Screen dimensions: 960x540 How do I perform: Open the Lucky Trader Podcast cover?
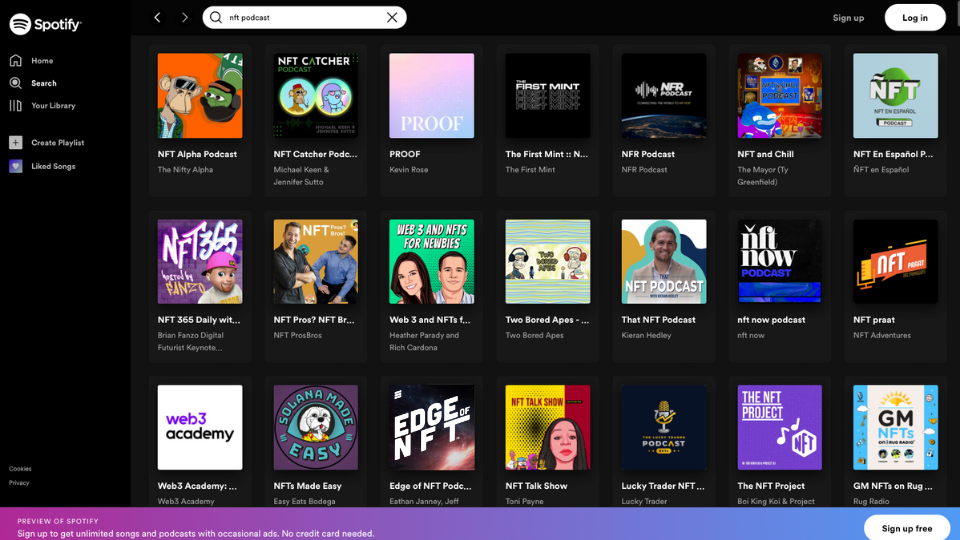pyautogui.click(x=664, y=427)
